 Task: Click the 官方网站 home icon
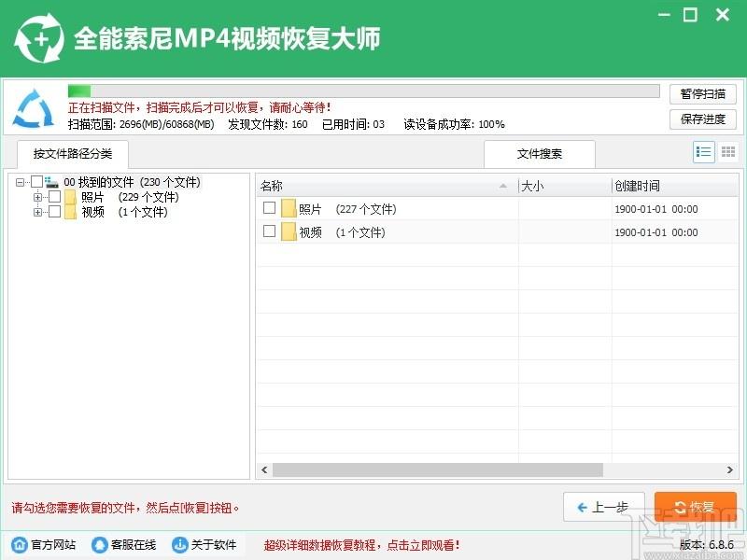coord(19,545)
